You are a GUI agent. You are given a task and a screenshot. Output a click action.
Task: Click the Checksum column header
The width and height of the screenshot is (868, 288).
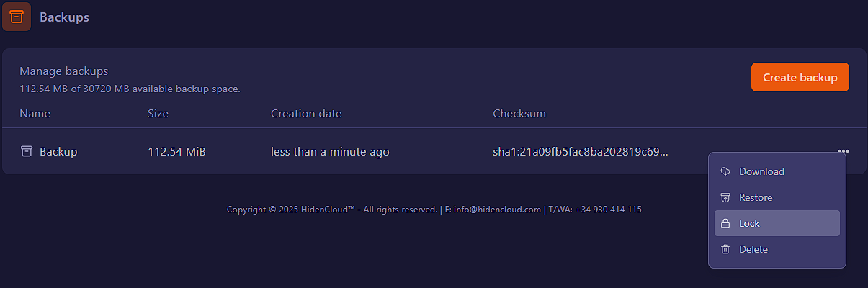pyautogui.click(x=519, y=114)
